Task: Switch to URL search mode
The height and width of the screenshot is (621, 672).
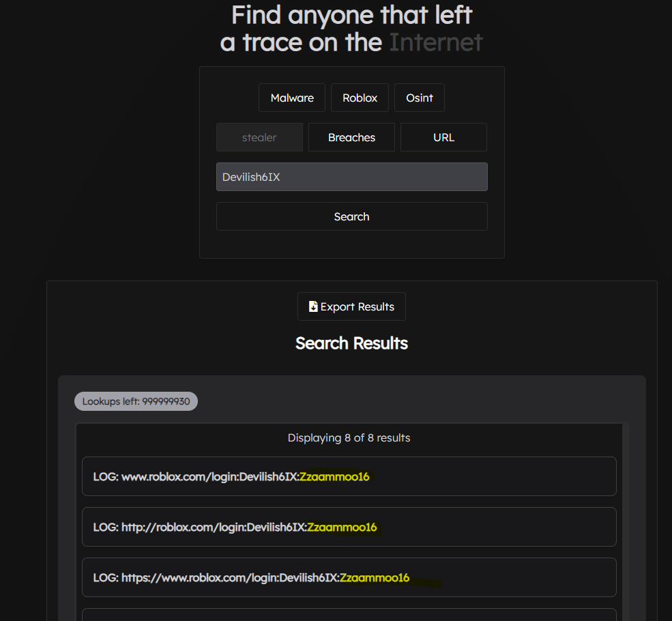Action: click(x=443, y=137)
